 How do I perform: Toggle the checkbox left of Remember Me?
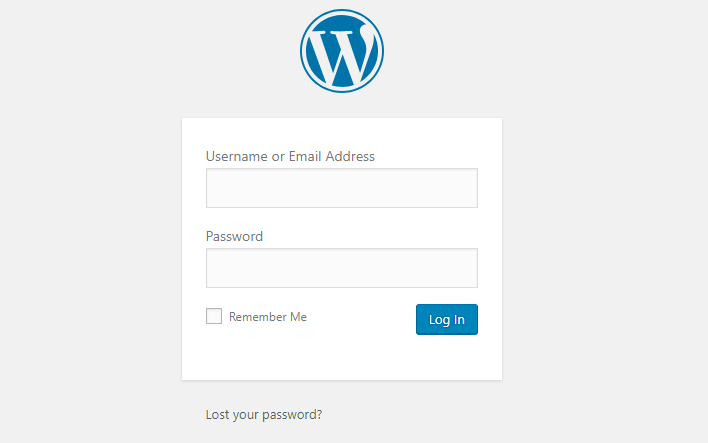point(214,316)
